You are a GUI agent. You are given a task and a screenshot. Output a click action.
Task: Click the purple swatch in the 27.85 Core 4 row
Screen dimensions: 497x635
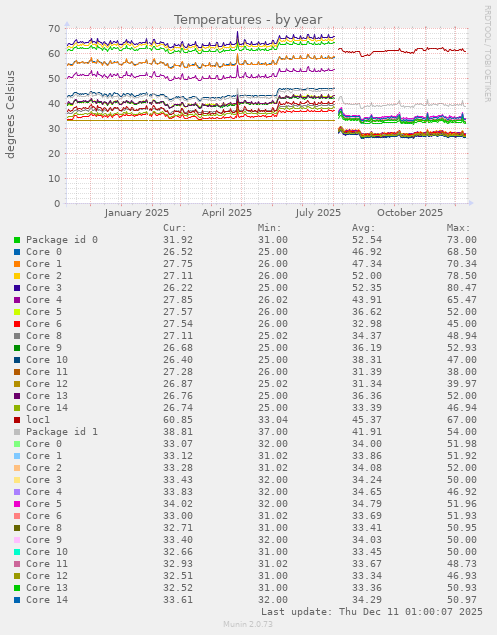pyautogui.click(x=17, y=300)
